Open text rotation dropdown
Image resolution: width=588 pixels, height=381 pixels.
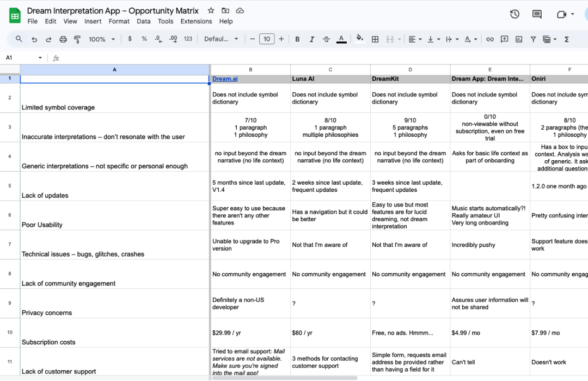470,39
